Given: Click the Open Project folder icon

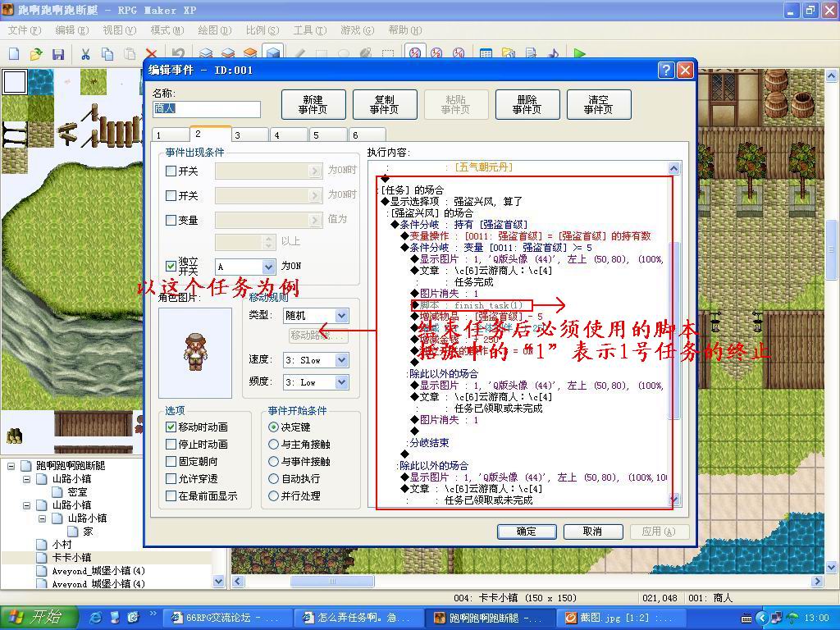Looking at the screenshot, I should point(36,53).
